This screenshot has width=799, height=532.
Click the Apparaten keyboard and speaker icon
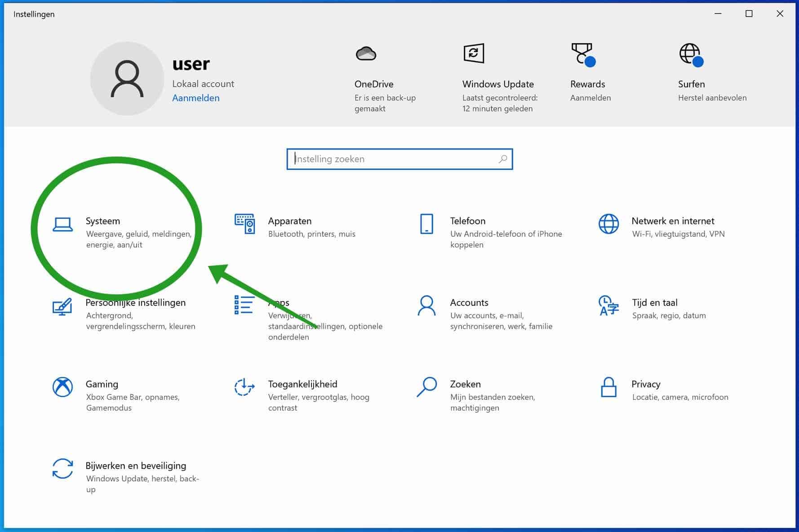[245, 224]
